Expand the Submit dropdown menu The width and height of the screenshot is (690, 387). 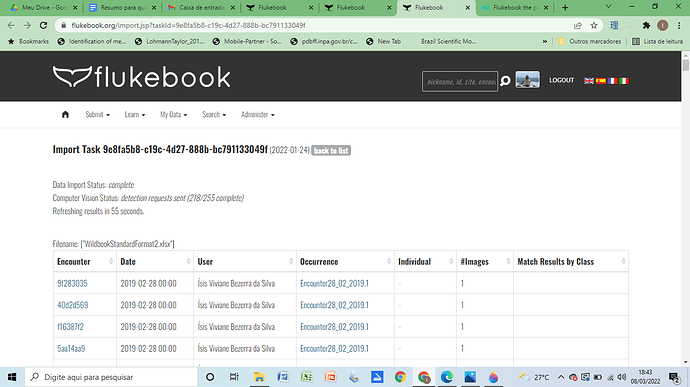97,114
